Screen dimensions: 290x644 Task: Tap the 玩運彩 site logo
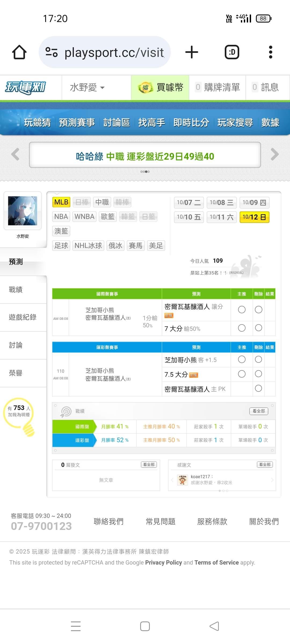click(x=26, y=87)
